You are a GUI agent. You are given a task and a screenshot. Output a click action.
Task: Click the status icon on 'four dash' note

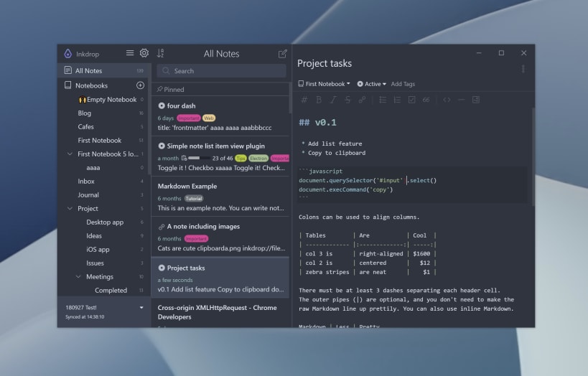click(x=162, y=105)
